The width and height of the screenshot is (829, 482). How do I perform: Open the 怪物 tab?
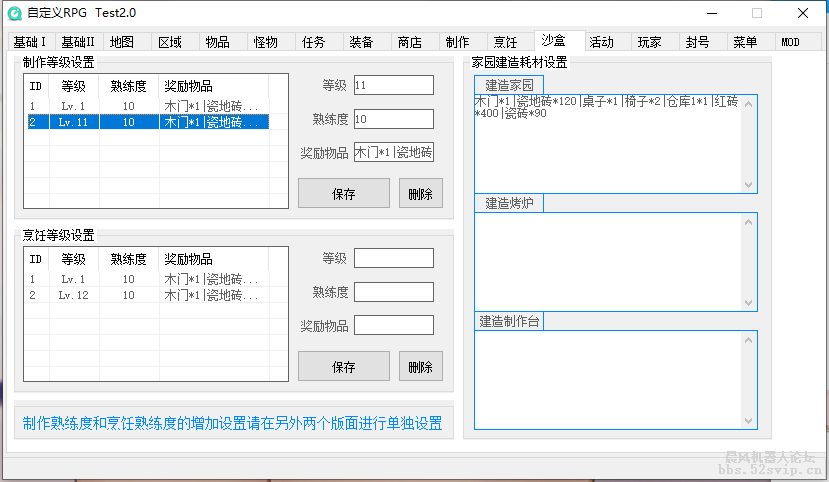click(x=265, y=42)
